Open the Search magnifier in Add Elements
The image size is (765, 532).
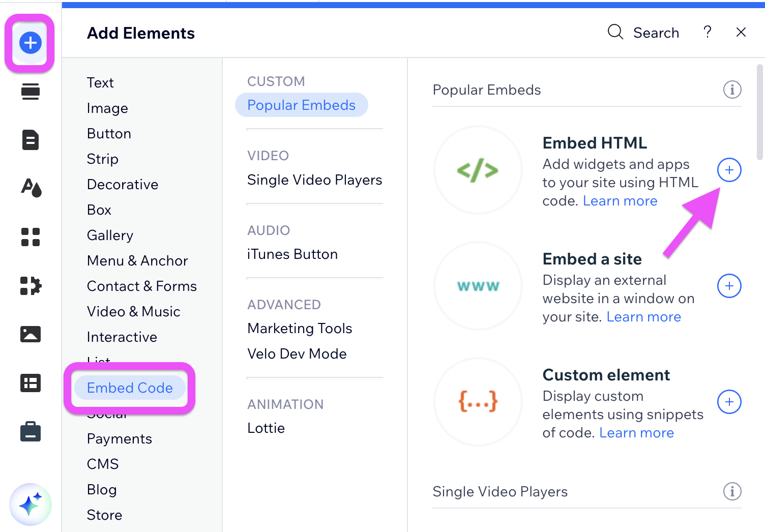[x=615, y=32]
